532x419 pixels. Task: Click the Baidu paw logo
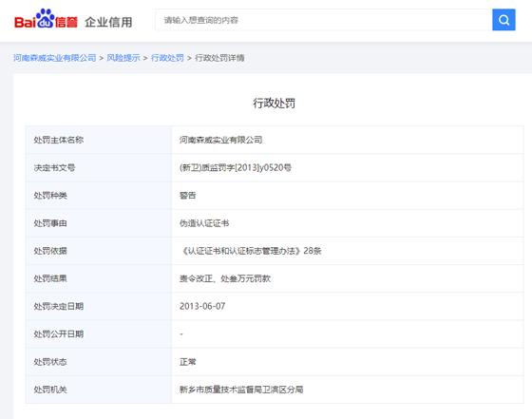point(46,19)
